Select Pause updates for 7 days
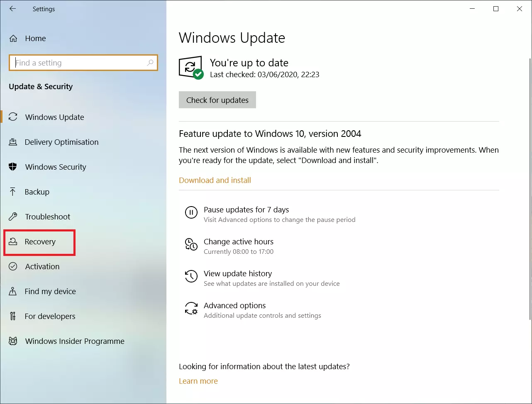Viewport: 532px width, 404px height. click(x=270, y=214)
